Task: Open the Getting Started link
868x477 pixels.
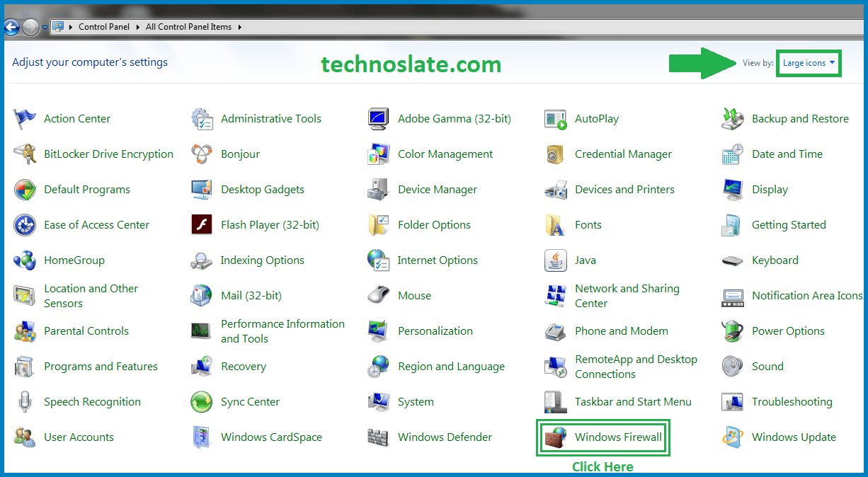Action: coord(789,225)
